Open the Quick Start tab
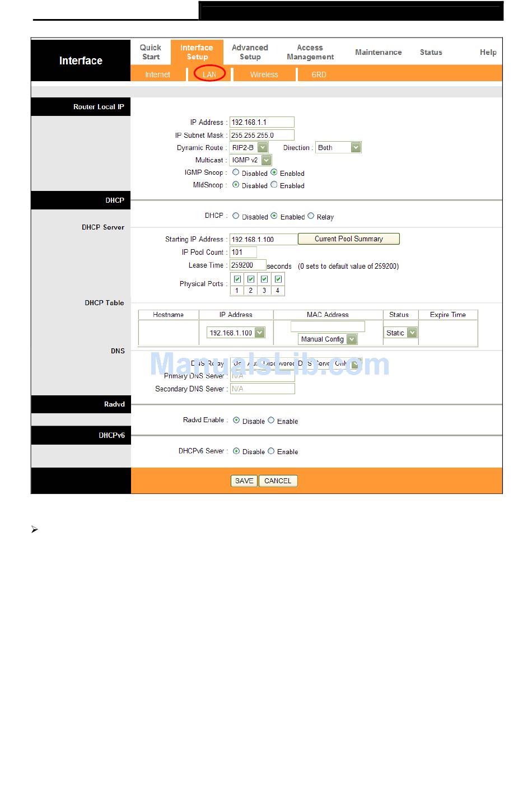The image size is (532, 789). click(x=151, y=52)
